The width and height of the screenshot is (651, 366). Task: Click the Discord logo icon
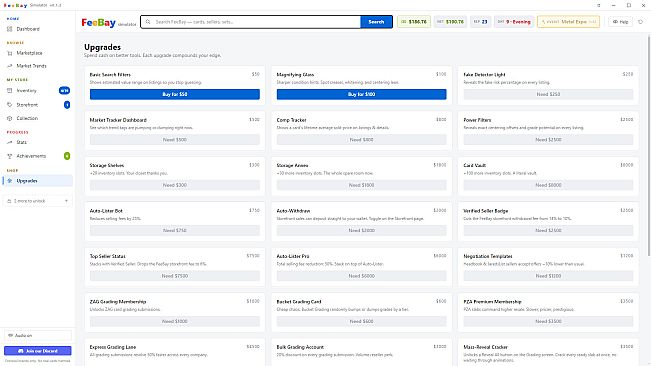click(x=21, y=351)
